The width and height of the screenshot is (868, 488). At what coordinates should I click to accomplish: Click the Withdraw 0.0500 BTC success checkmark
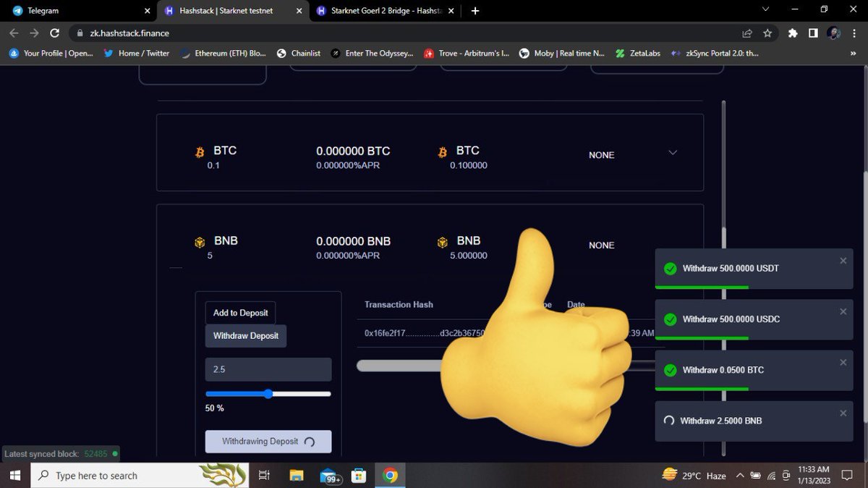pyautogui.click(x=670, y=370)
